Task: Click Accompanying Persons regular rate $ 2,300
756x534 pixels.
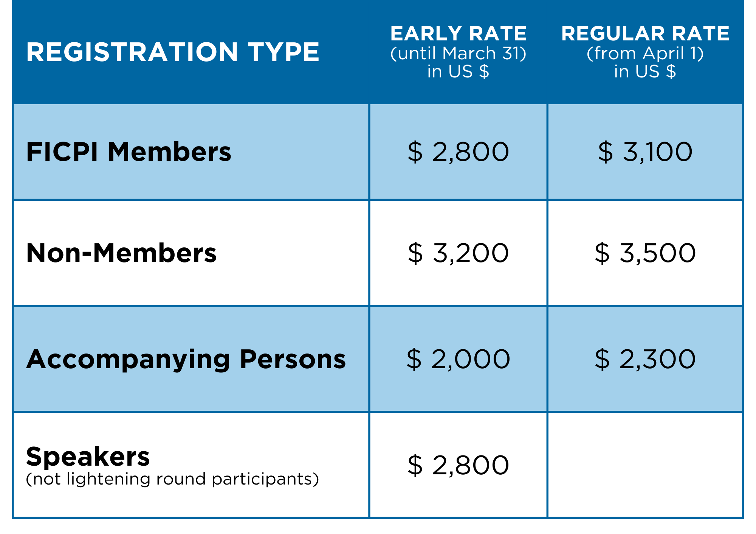Action: (x=645, y=359)
